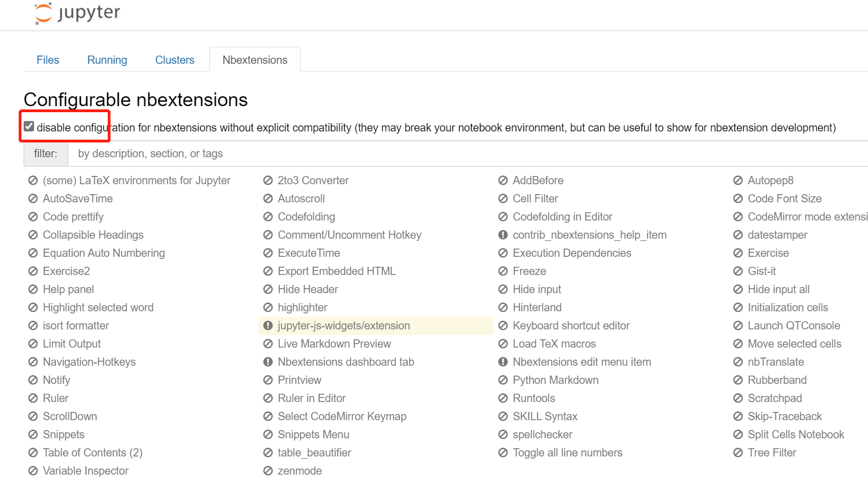Switch to the Running tab
Screen dimensions: 868x479
point(107,60)
